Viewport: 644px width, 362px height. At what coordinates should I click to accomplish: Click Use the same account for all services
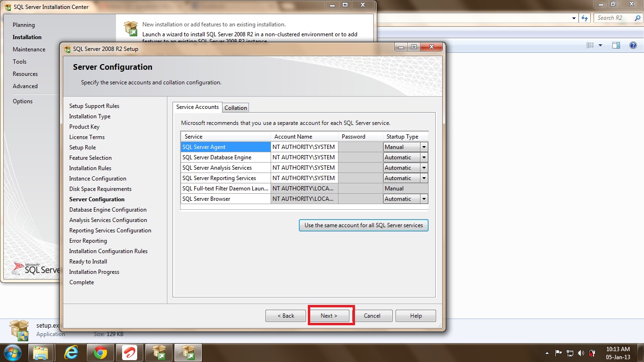click(363, 225)
